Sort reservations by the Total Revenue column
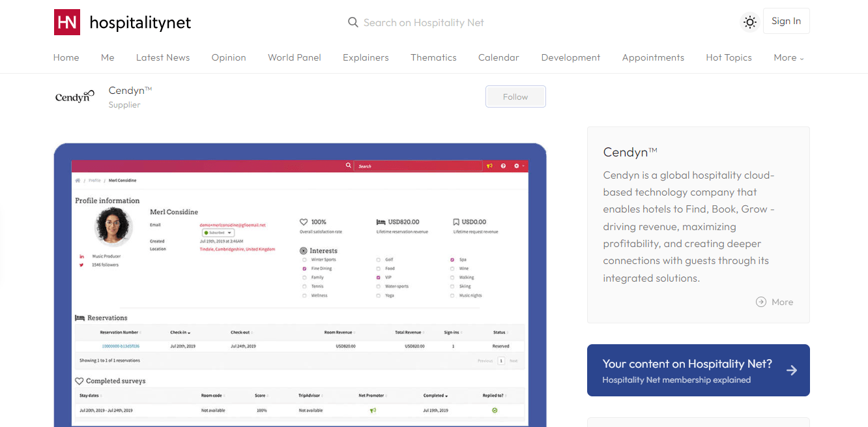The width and height of the screenshot is (868, 427). (410, 332)
